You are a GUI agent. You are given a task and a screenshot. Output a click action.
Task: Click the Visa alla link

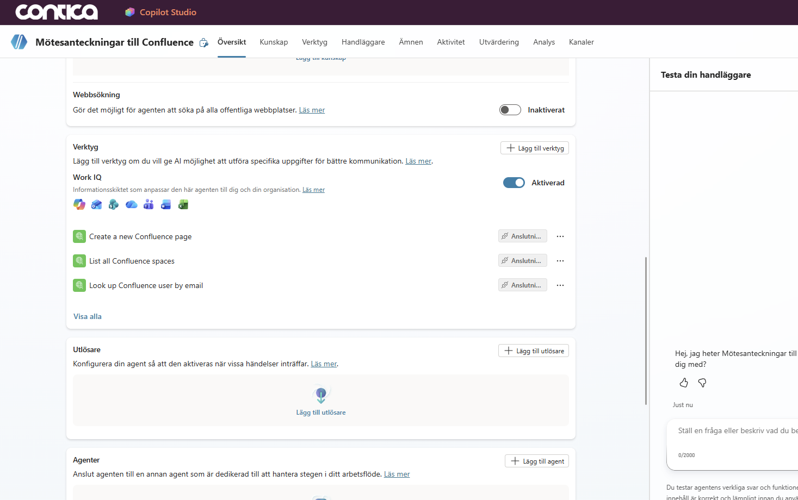[x=88, y=316]
